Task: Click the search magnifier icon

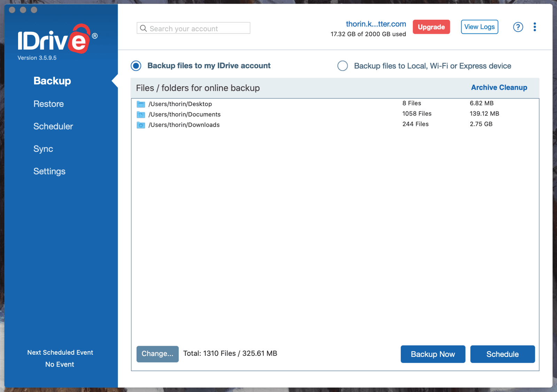Action: (x=143, y=28)
